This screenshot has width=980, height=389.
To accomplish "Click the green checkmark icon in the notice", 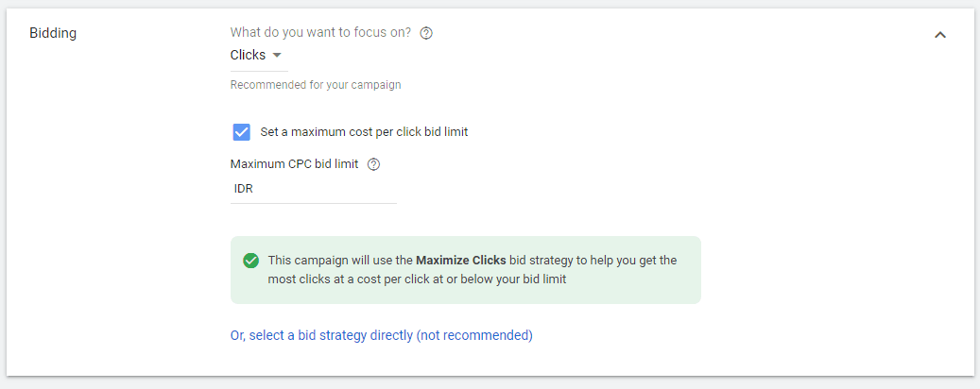I will (x=250, y=261).
